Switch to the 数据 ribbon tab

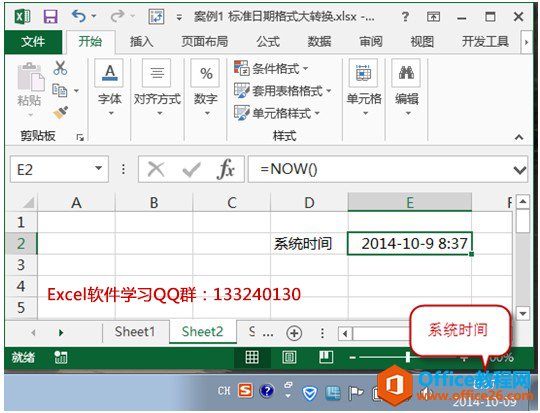coord(319,42)
